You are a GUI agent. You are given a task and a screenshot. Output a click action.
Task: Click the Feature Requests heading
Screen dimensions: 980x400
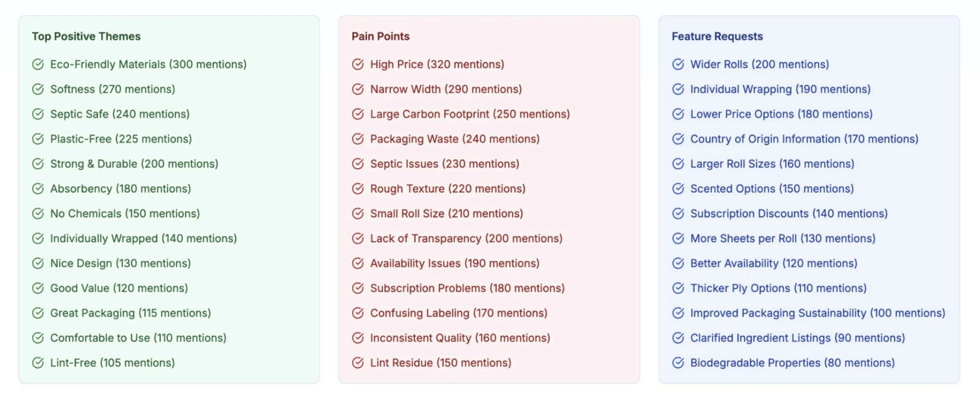[x=717, y=36]
